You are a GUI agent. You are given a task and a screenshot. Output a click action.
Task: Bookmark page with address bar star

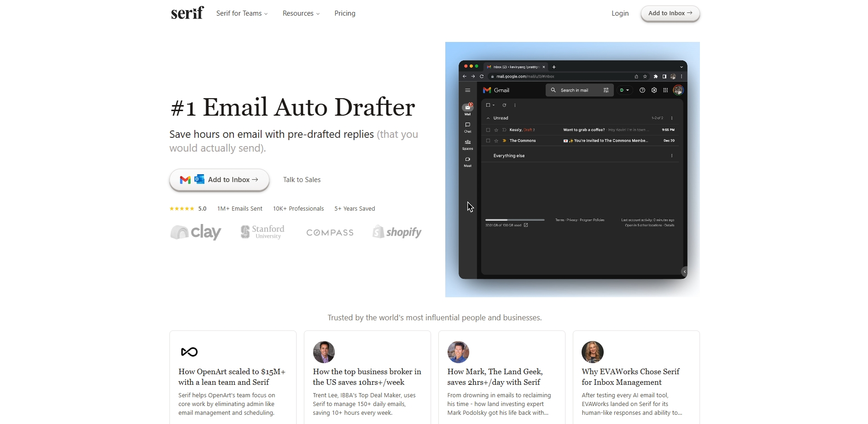[x=645, y=77]
